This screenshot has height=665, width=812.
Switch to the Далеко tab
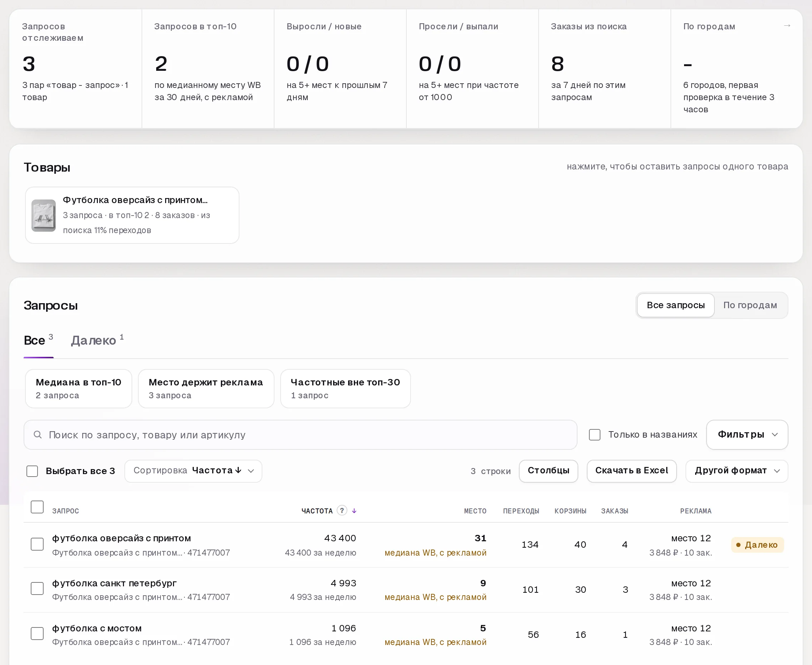click(x=97, y=340)
